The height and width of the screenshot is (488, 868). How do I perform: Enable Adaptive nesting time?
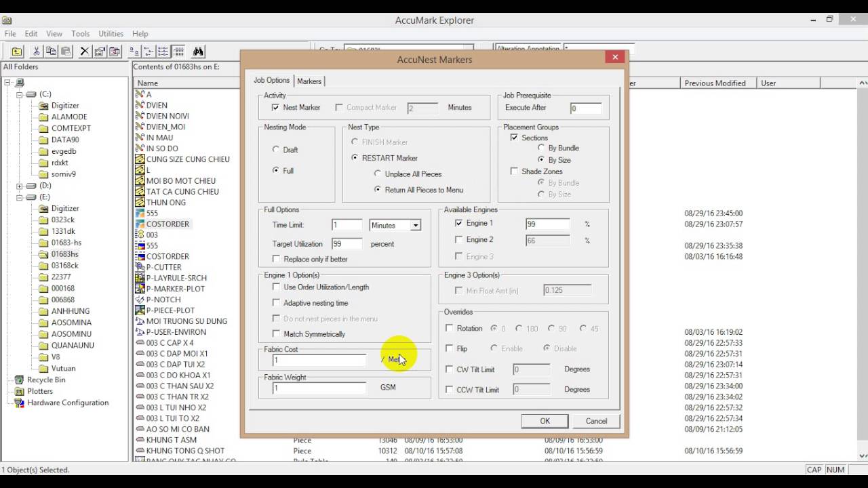(276, 303)
